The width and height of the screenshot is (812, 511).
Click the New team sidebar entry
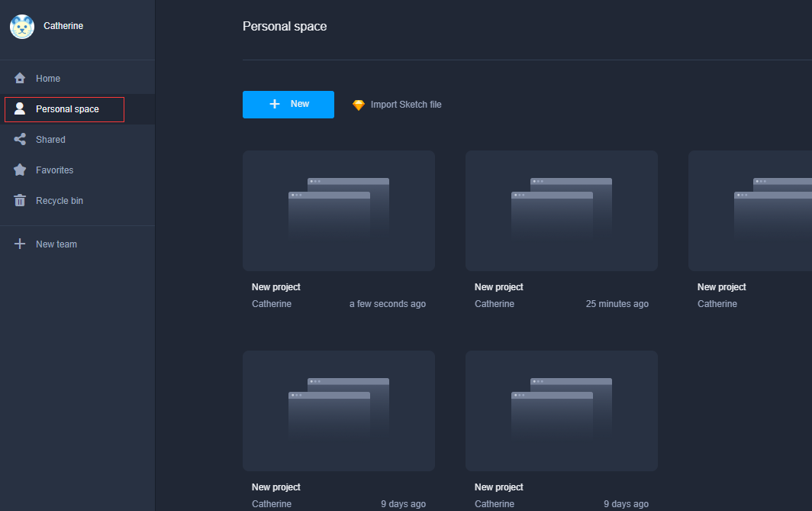(x=56, y=244)
